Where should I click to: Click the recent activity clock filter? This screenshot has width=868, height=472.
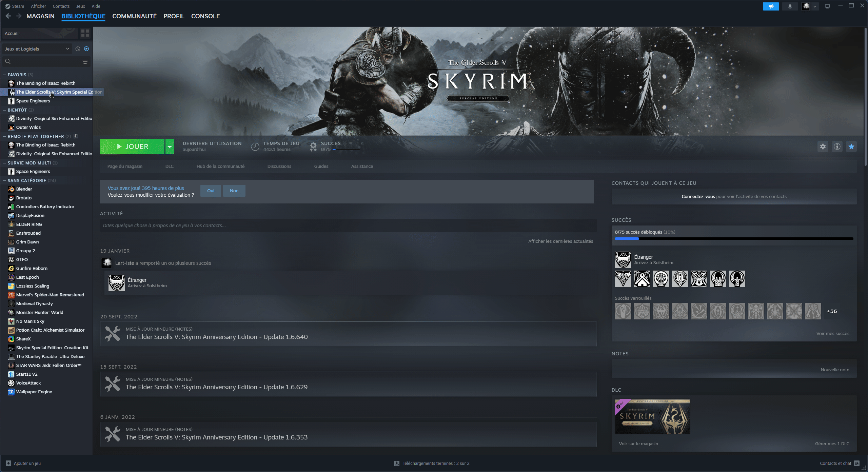[78, 49]
